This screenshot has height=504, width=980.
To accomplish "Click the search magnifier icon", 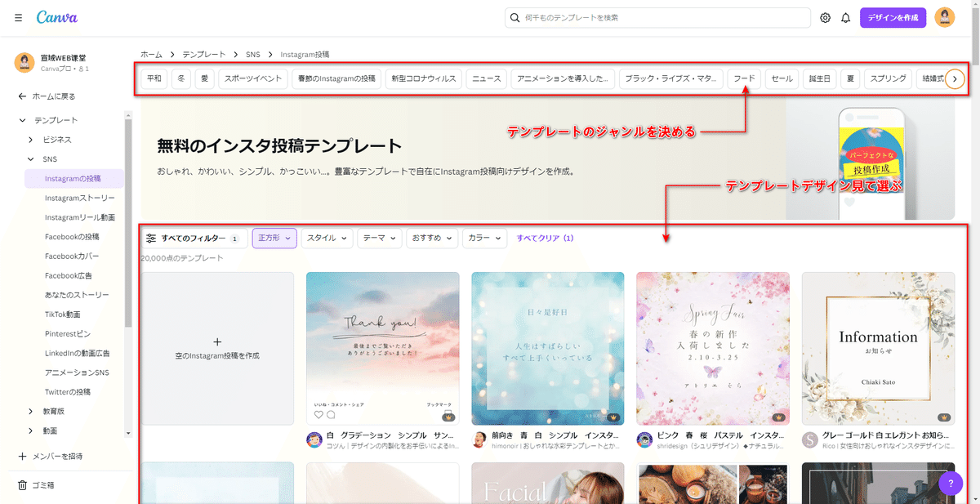I will (x=514, y=17).
